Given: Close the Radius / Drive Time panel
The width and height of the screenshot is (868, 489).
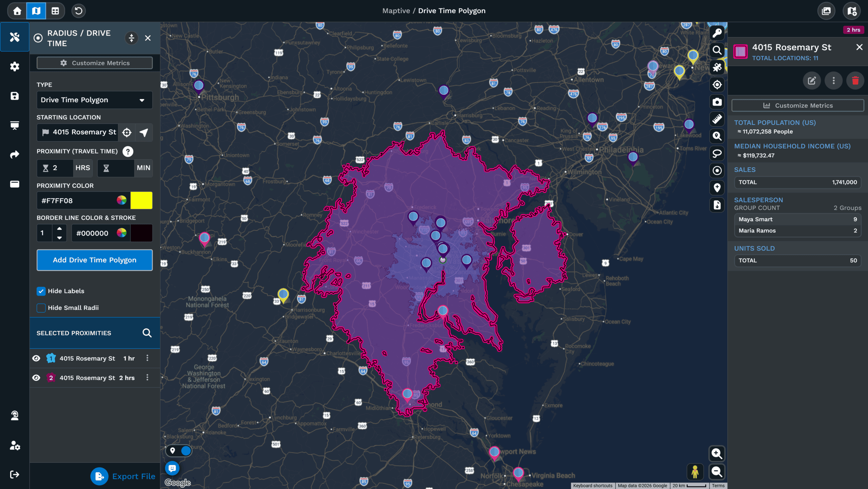Looking at the screenshot, I should (x=148, y=38).
